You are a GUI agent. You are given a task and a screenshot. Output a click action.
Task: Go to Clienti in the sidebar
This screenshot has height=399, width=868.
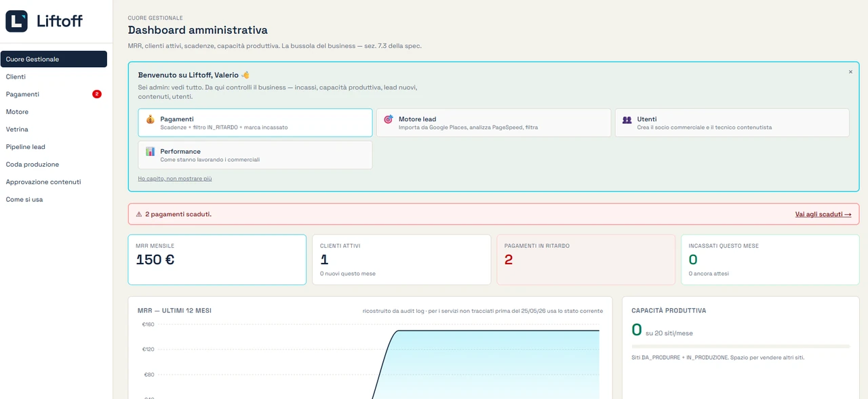[54, 77]
